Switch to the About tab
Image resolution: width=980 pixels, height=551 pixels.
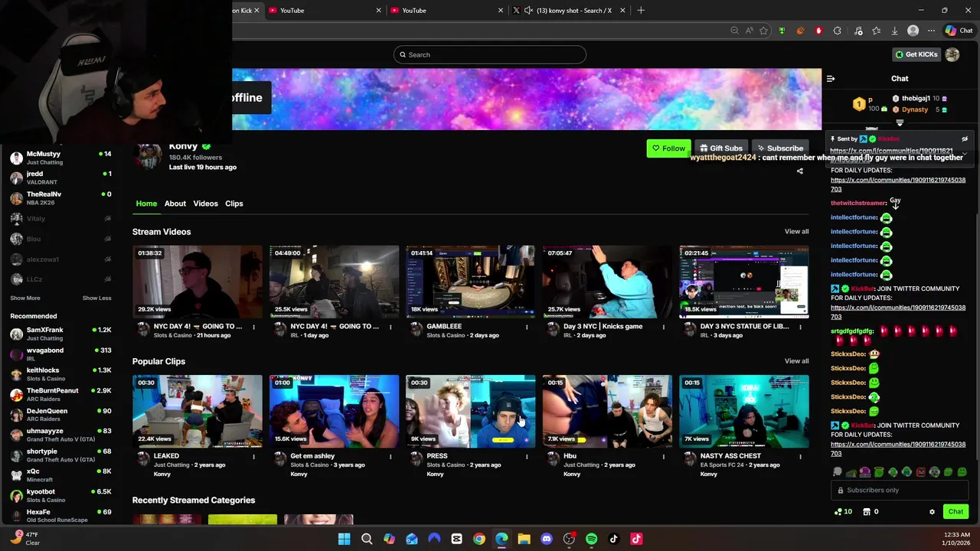175,204
